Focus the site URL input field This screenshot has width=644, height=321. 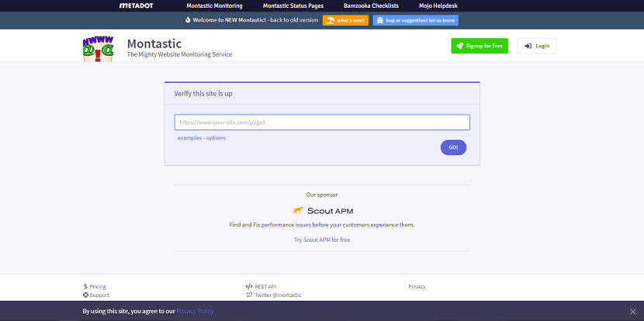click(322, 123)
